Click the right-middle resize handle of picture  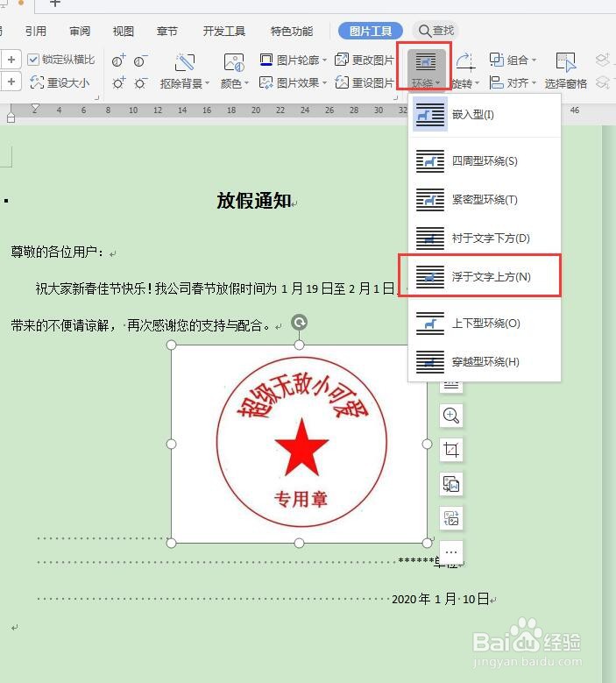pos(427,444)
